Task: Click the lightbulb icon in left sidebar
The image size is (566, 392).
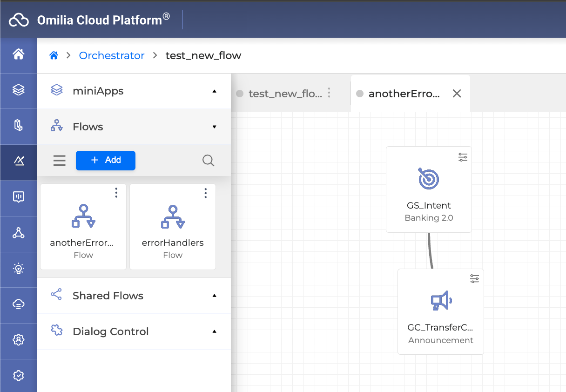Action: point(19,269)
